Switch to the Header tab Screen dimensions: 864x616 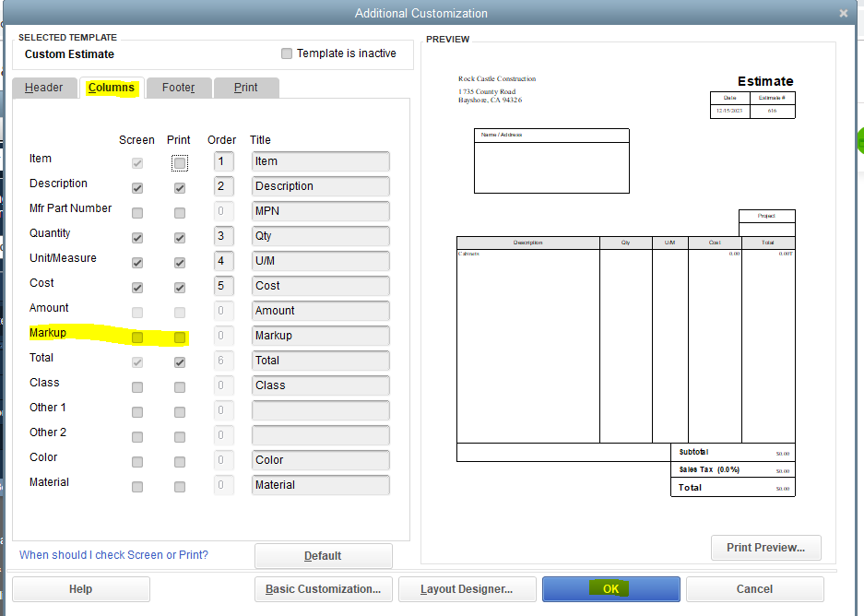(x=44, y=88)
